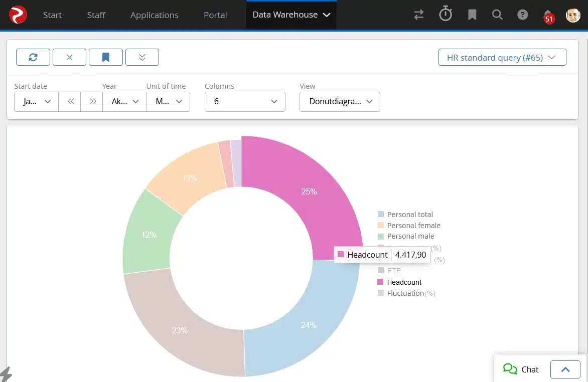Click the swap arrows icon in the top bar
588x382 pixels.
418,15
